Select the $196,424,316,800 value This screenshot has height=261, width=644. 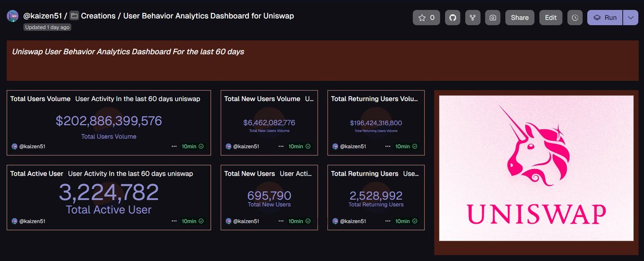click(x=376, y=123)
